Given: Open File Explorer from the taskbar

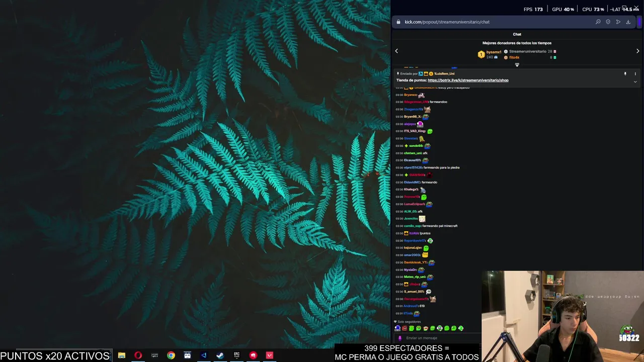Looking at the screenshot, I should click(121, 355).
